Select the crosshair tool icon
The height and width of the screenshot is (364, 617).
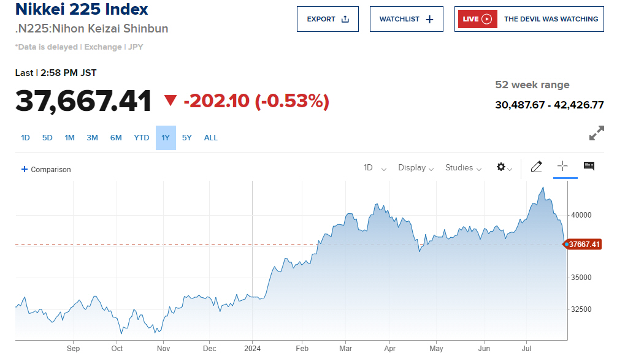tap(562, 166)
